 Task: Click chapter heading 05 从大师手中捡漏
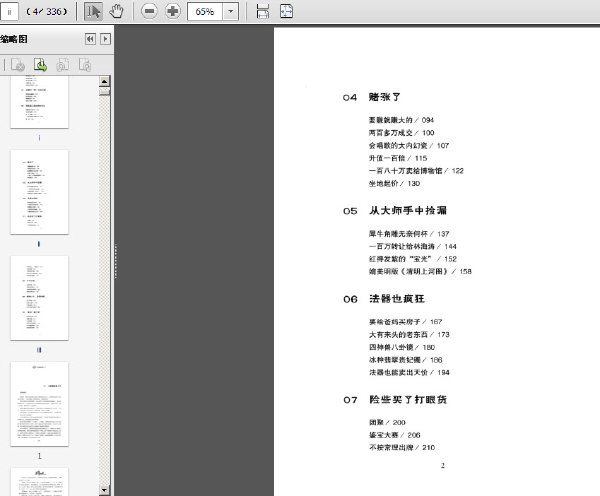point(395,210)
